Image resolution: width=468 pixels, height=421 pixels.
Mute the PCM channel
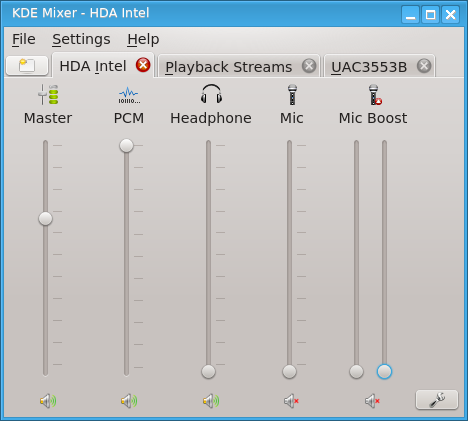(x=129, y=401)
